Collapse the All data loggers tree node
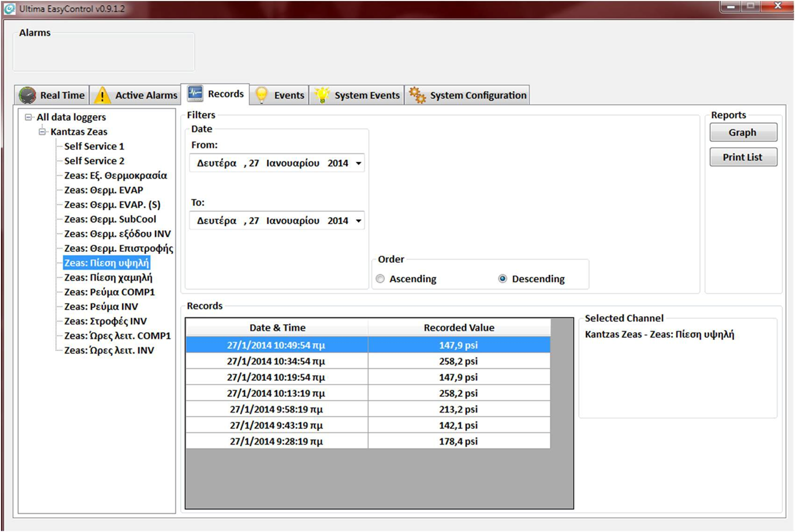 click(29, 117)
